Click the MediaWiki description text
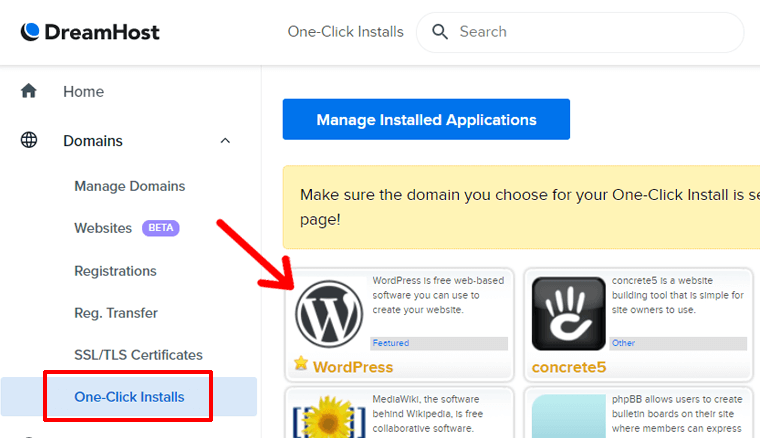 pyautogui.click(x=428, y=414)
